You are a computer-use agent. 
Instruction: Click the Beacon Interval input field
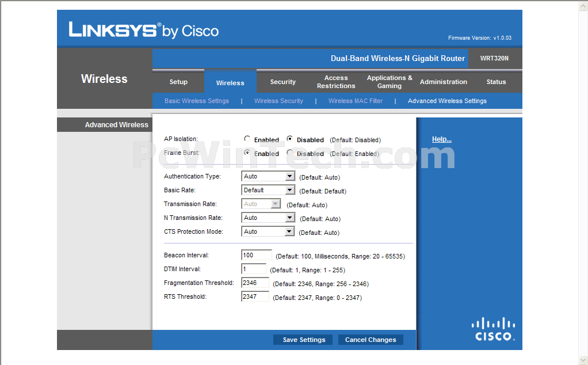(257, 255)
